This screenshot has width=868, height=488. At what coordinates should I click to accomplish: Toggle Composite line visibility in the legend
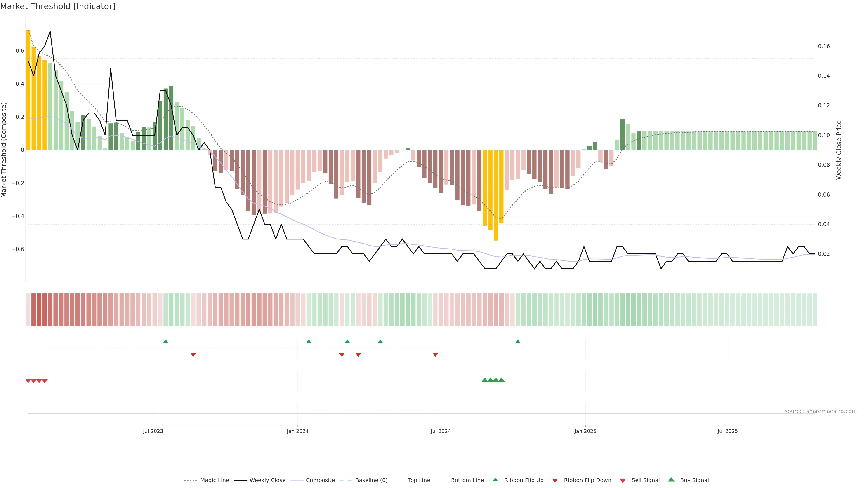pos(320,480)
